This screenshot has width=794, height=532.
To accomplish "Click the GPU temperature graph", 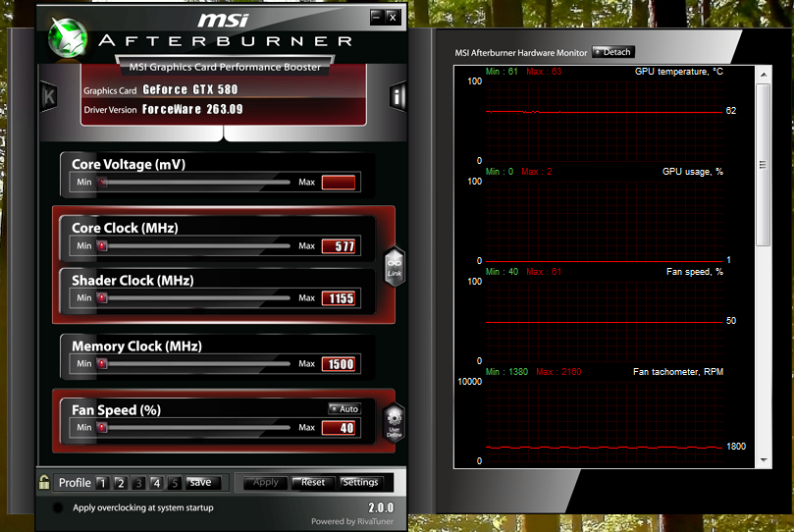I will click(605, 121).
